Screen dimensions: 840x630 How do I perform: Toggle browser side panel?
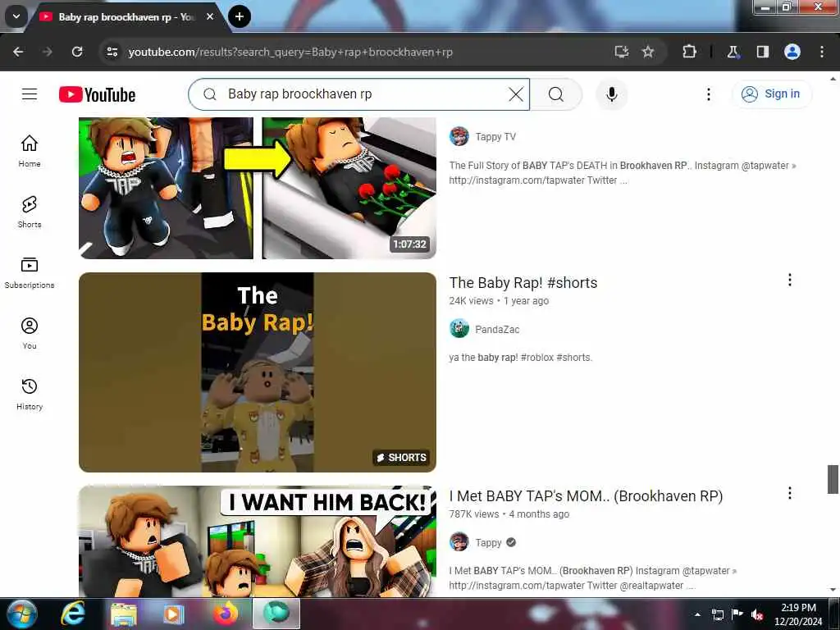[x=762, y=52]
